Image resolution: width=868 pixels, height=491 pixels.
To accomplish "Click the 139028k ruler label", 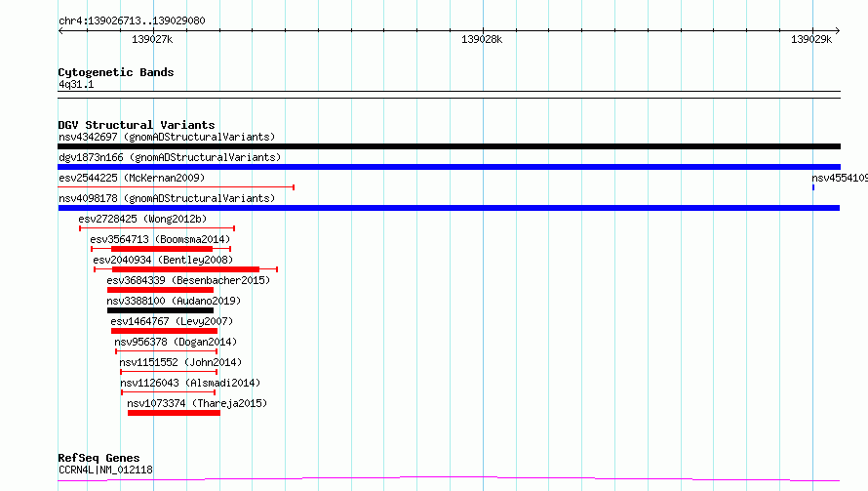I will click(482, 39).
